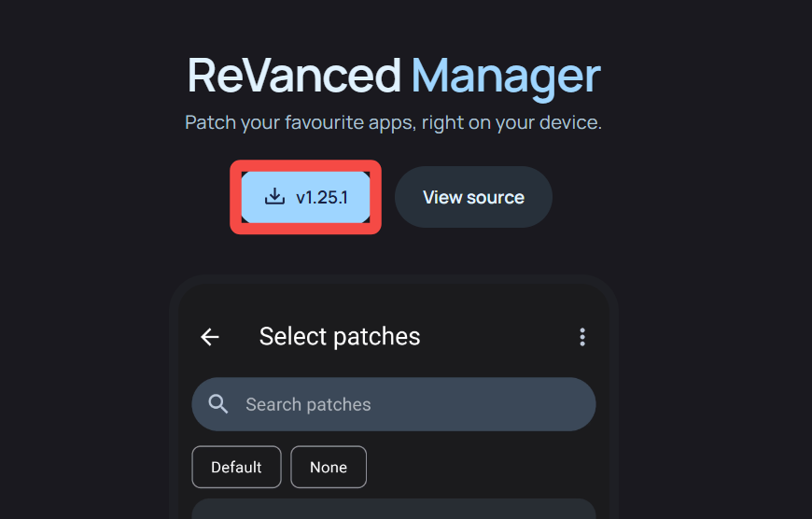
Task: Open the View source button
Action: click(473, 197)
